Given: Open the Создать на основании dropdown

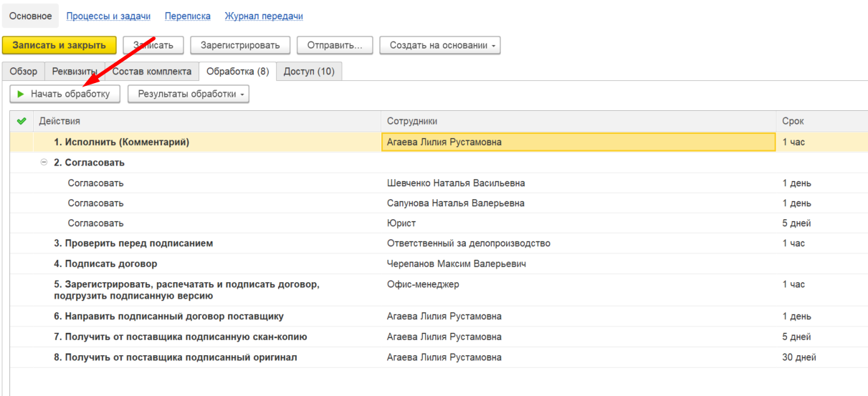Looking at the screenshot, I should 440,45.
